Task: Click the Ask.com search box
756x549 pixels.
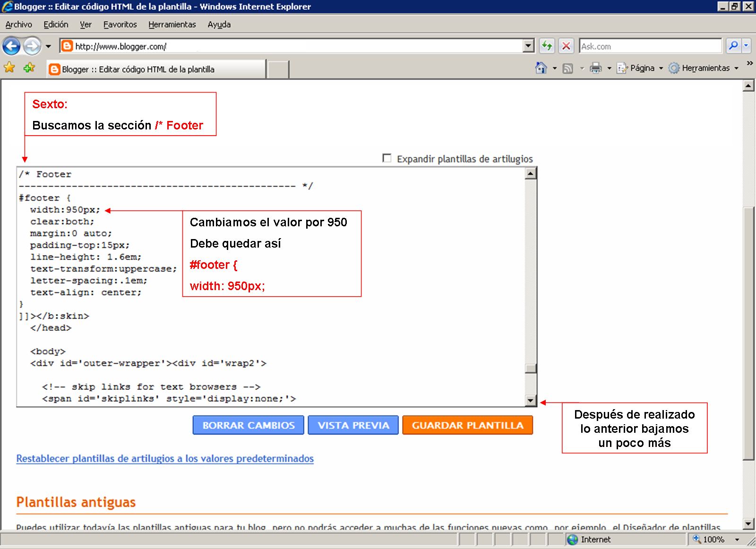Action: coord(650,46)
